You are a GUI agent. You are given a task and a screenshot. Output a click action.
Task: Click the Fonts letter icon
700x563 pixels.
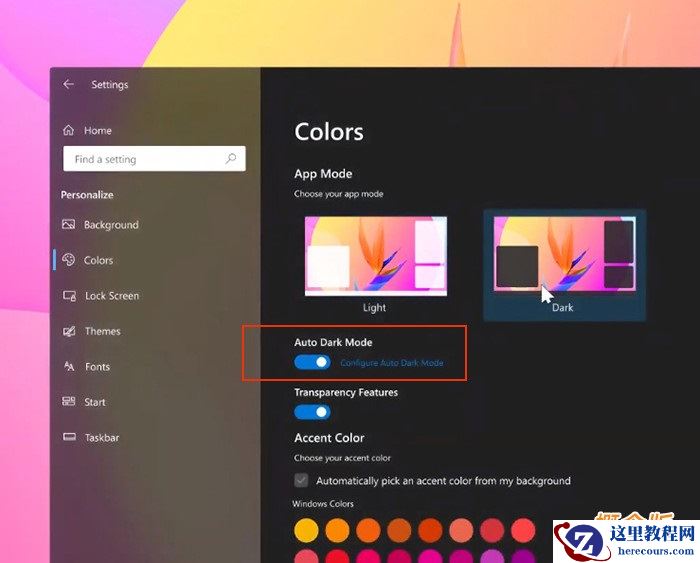69,366
